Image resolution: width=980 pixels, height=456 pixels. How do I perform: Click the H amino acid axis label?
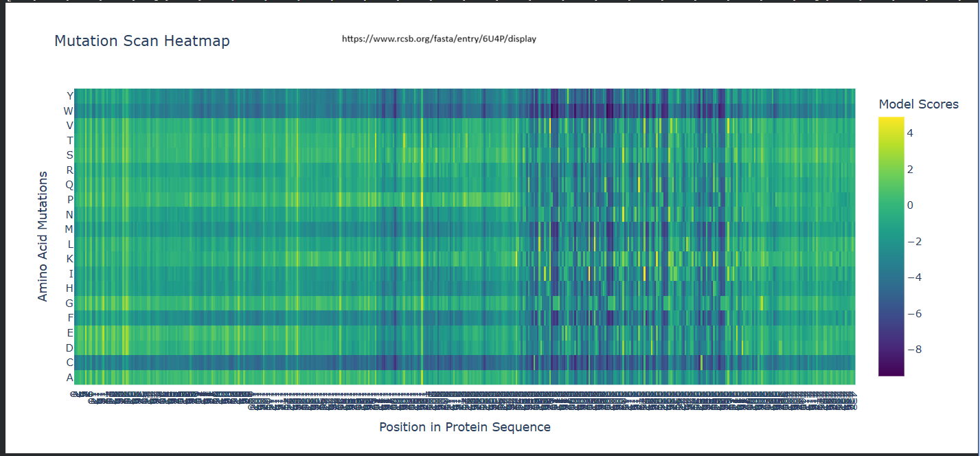[69, 288]
